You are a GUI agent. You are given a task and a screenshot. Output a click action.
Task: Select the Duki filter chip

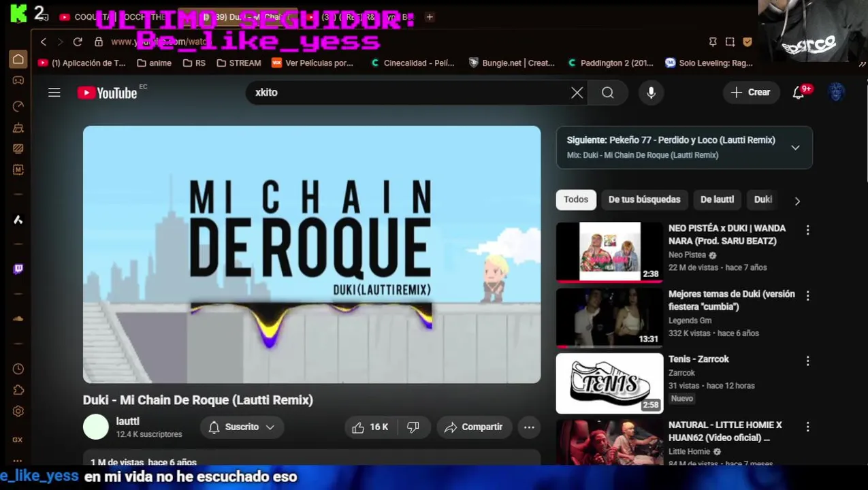coord(763,199)
